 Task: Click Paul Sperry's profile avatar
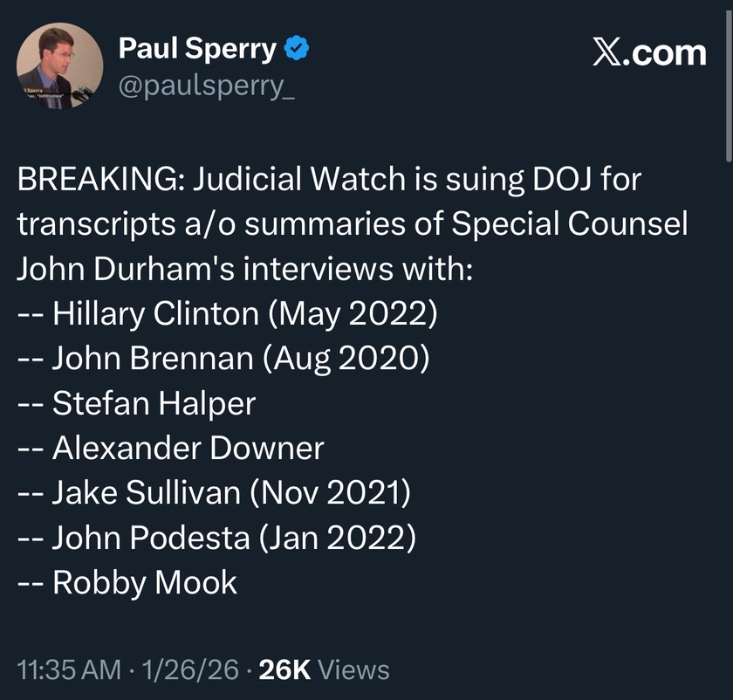coord(60,67)
